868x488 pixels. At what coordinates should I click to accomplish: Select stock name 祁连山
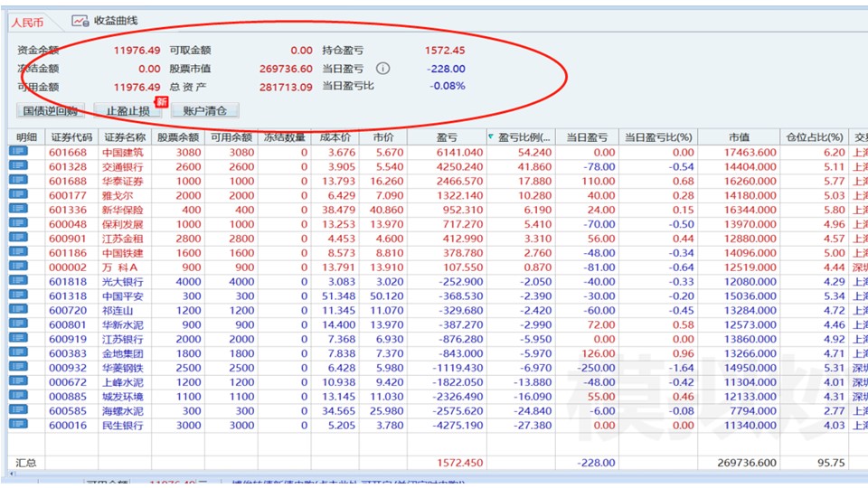coord(118,310)
